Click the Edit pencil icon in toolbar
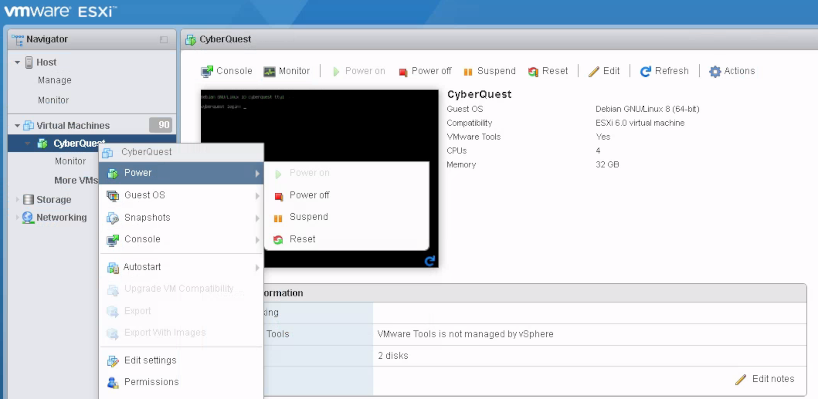Image resolution: width=818 pixels, height=399 pixels. click(594, 71)
